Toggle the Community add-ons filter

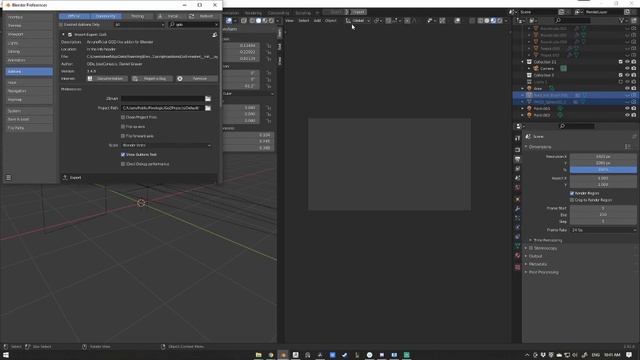pyautogui.click(x=105, y=16)
